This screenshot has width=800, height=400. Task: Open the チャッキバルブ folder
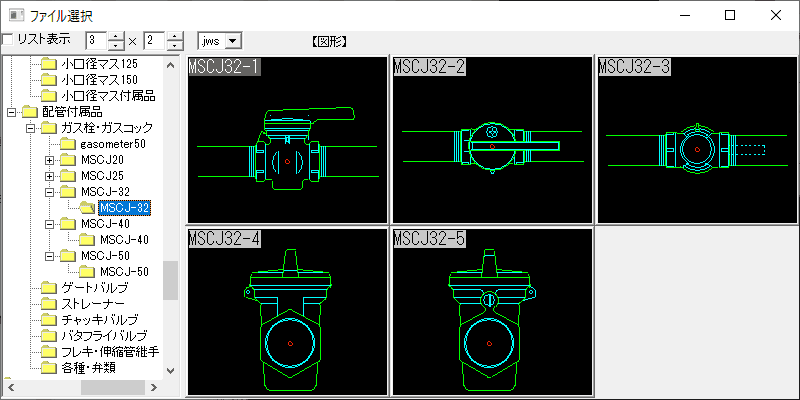[x=95, y=320]
